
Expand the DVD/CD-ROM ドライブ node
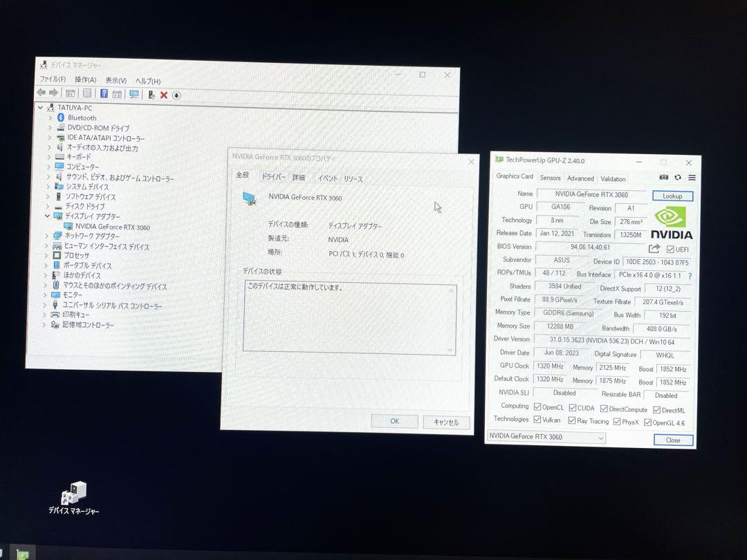coord(50,128)
